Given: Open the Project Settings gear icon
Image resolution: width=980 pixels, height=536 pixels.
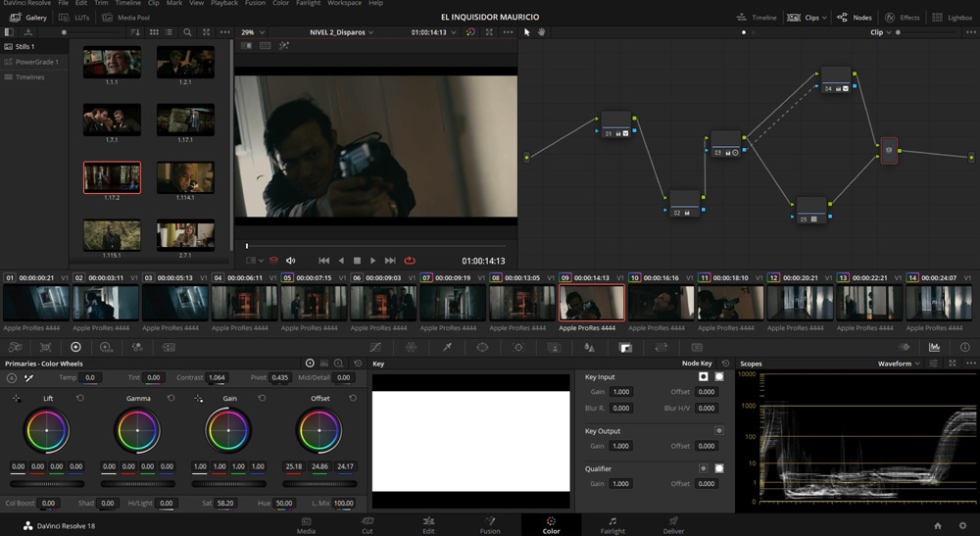Looking at the screenshot, I should pyautogui.click(x=963, y=526).
